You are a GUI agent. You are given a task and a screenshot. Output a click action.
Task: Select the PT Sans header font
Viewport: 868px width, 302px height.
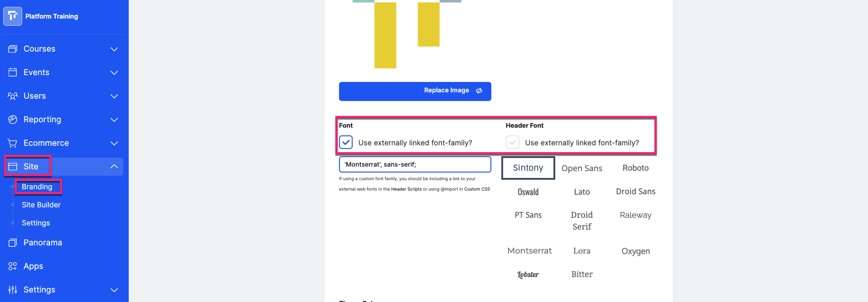pos(528,215)
